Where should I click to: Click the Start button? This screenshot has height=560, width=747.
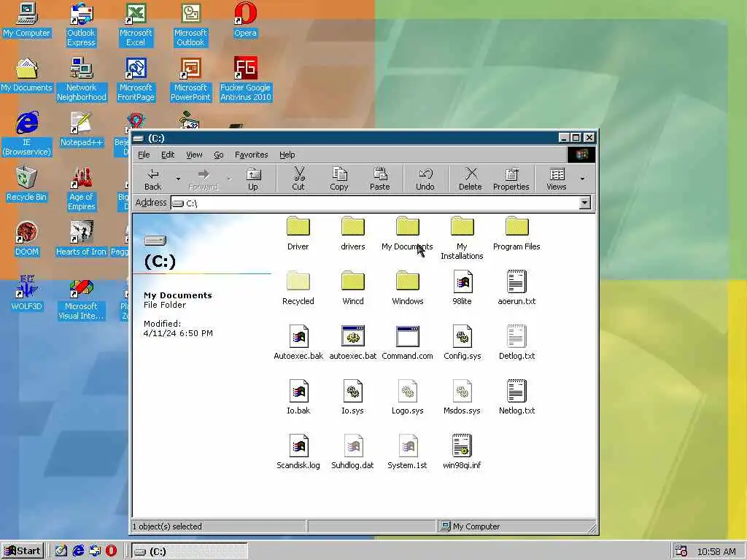23,551
